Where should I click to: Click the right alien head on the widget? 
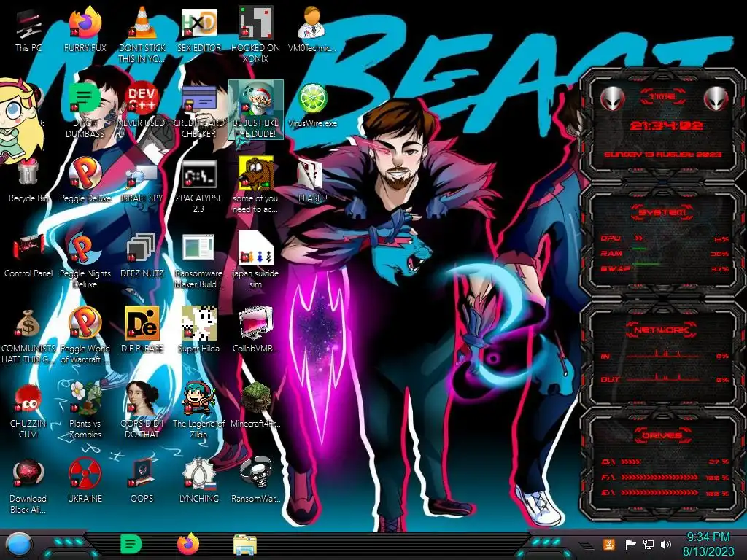[716, 98]
